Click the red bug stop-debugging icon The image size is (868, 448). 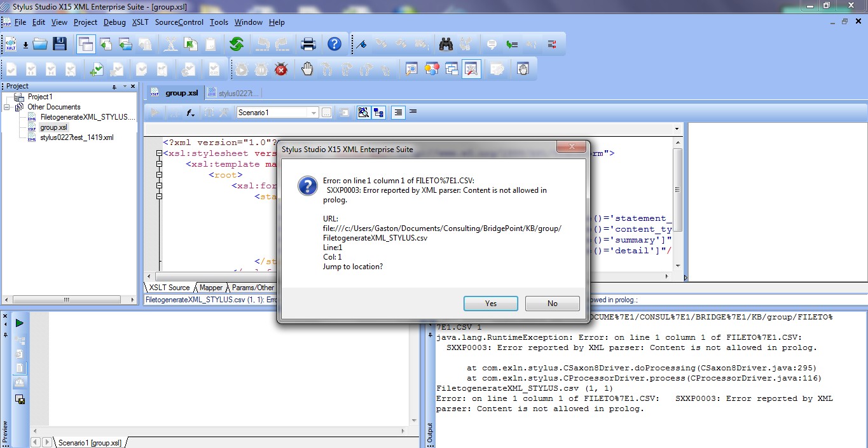coord(281,69)
